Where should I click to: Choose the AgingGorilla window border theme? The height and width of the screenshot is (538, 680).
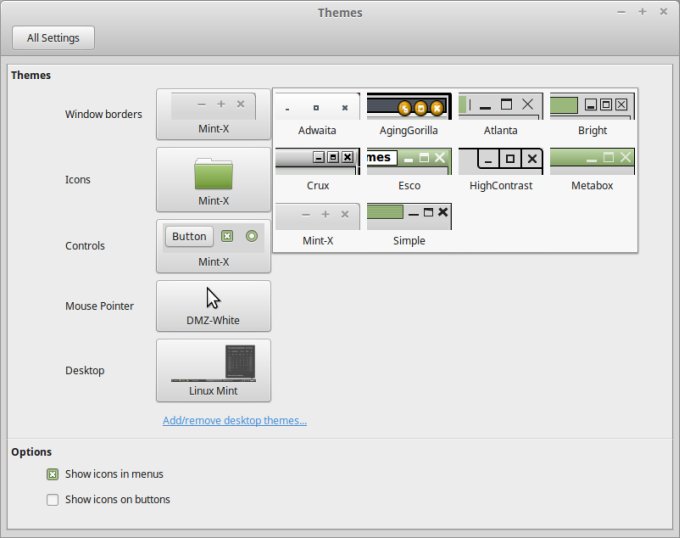[x=409, y=116]
